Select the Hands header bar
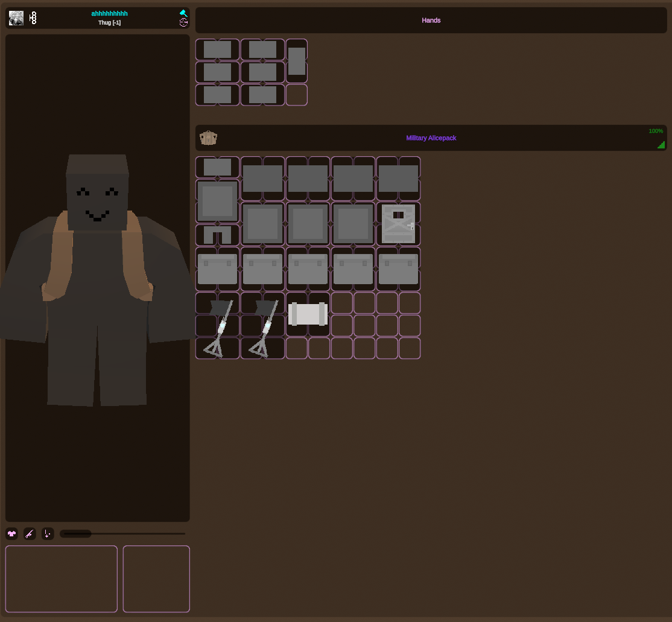Image resolution: width=672 pixels, height=622 pixels. click(x=431, y=20)
